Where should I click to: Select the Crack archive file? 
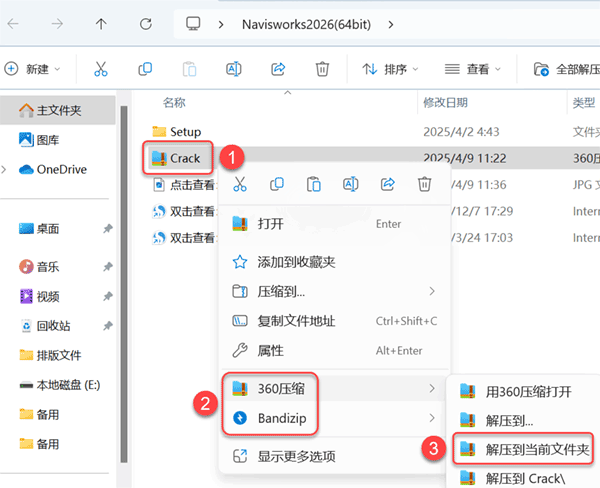pyautogui.click(x=177, y=158)
